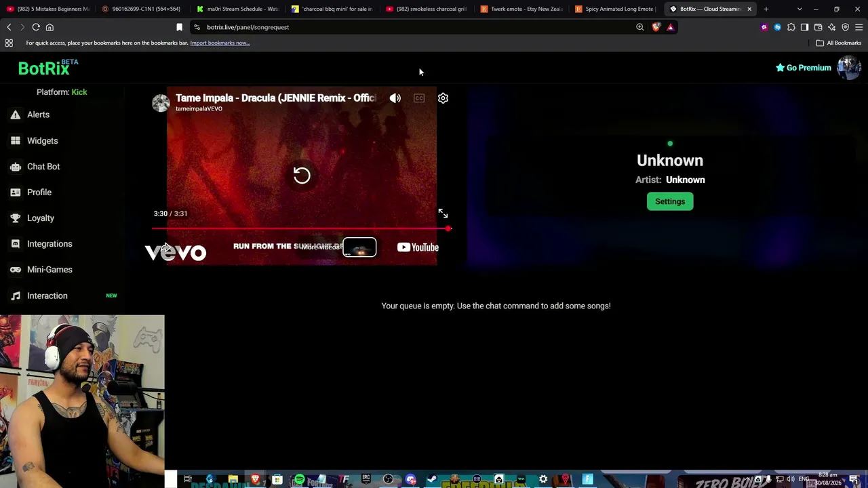The height and width of the screenshot is (488, 868).
Task: Click the address bar URL field
Action: (414, 27)
